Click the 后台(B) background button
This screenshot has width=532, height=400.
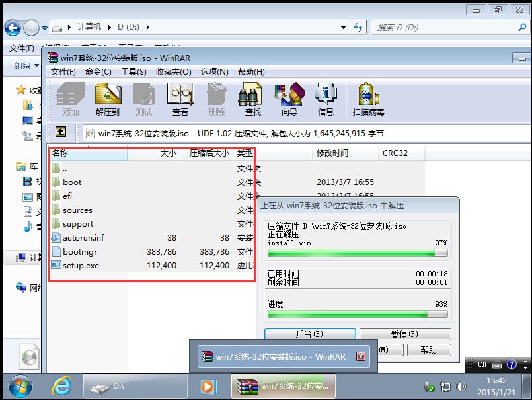click(310, 334)
